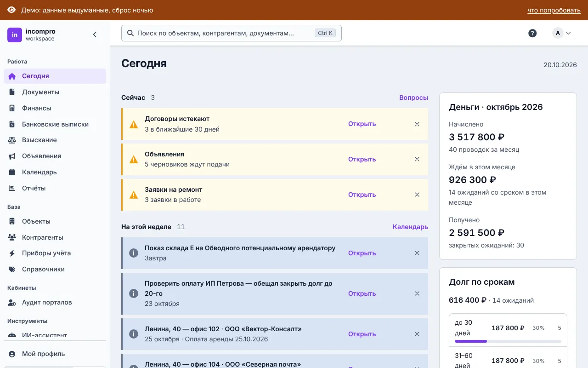The width and height of the screenshot is (588, 368).
Task: Dismiss the Заявки на ремонт alert
Action: (x=417, y=195)
